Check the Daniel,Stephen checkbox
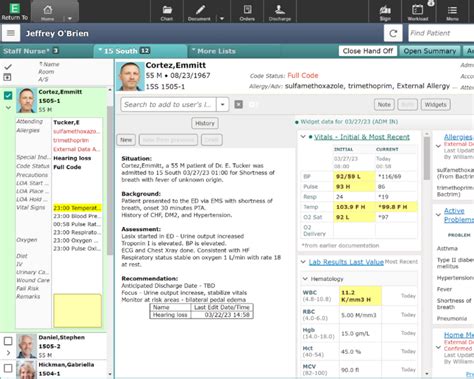The height and width of the screenshot is (379, 474). [8, 341]
